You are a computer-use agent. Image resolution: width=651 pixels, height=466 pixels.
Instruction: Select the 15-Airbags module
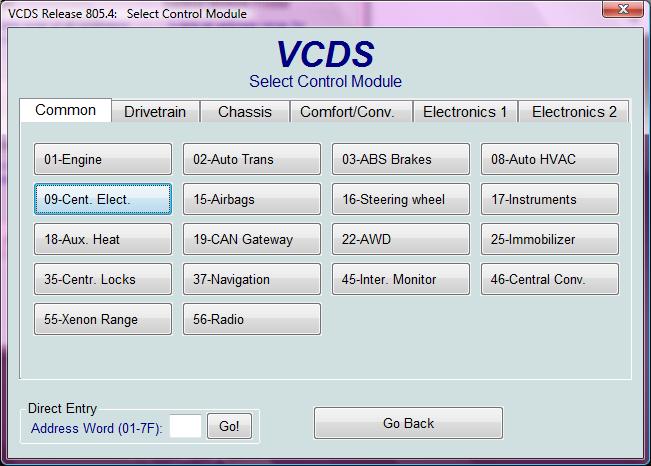(252, 199)
